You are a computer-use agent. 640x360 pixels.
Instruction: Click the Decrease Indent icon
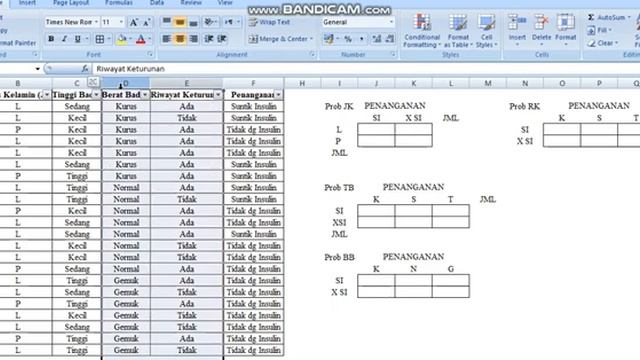pos(209,39)
